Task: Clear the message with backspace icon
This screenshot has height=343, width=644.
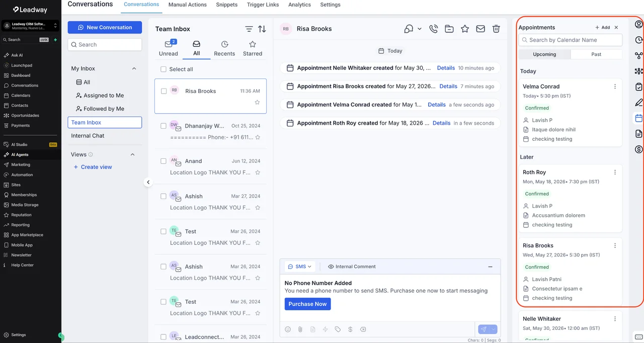Action: (x=363, y=329)
